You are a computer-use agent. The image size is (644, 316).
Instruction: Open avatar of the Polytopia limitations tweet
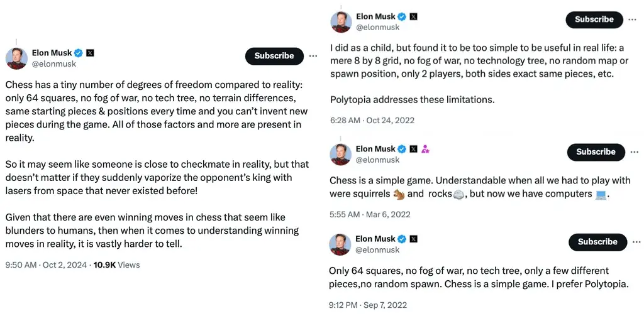341,22
